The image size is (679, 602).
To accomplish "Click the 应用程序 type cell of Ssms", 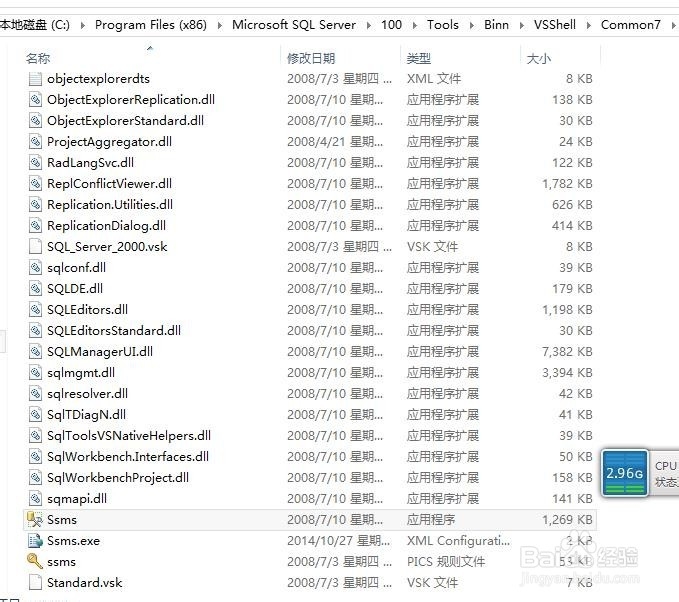I will tap(430, 520).
